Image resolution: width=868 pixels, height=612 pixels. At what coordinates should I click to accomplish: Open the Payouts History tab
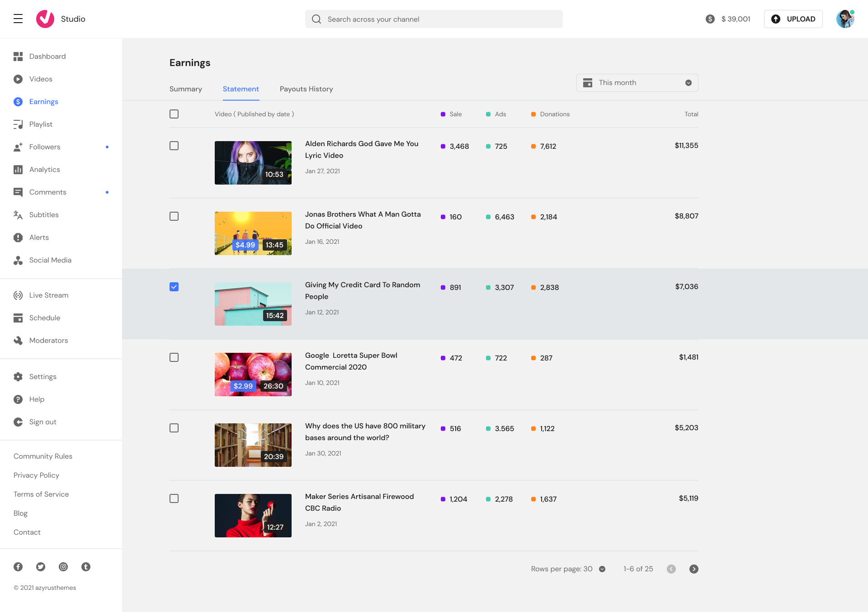pyautogui.click(x=306, y=89)
